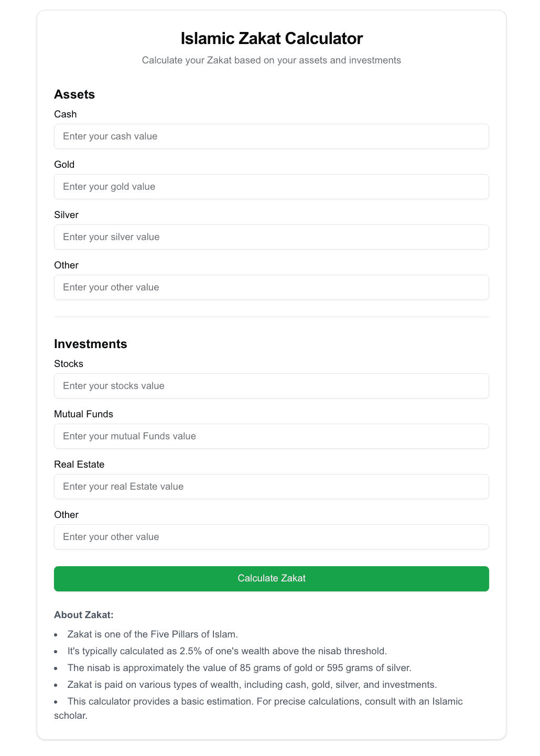Click the Stocks field label
This screenshot has height=756, width=540.
coord(69,364)
